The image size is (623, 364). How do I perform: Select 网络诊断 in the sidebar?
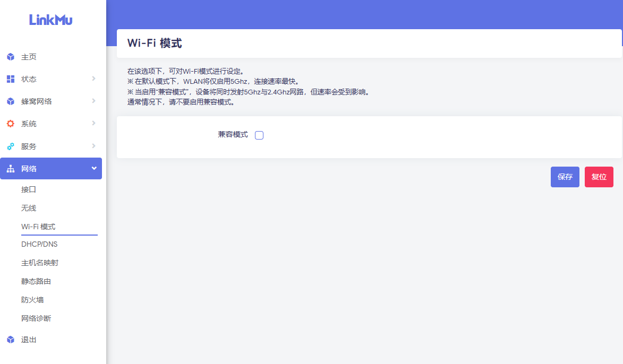[x=36, y=318]
